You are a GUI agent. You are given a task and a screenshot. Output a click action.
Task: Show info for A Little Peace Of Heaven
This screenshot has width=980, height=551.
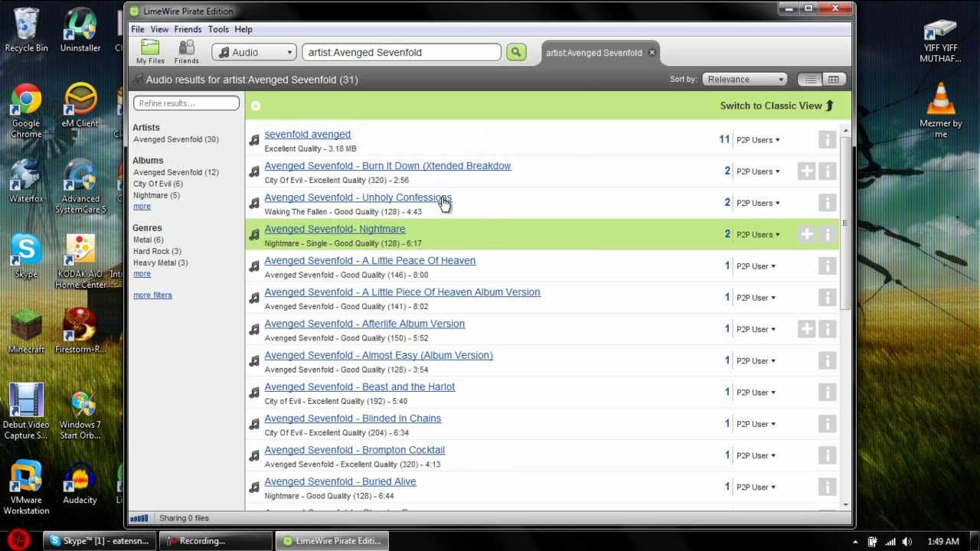tap(827, 266)
